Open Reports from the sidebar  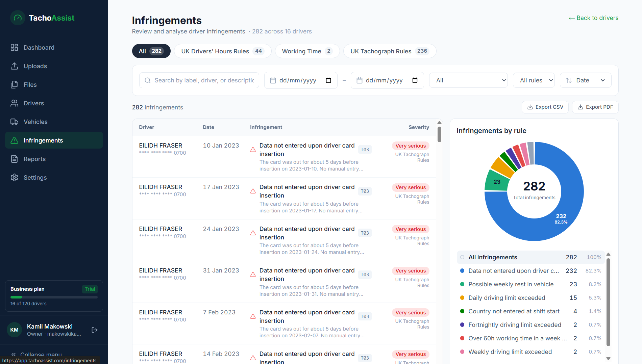54,159
